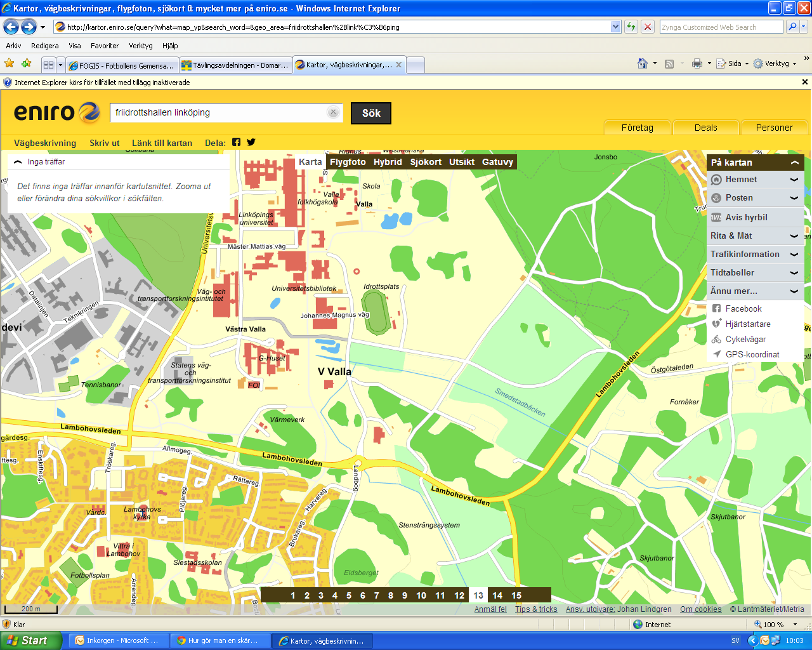Select the Karta map view

coord(310,162)
